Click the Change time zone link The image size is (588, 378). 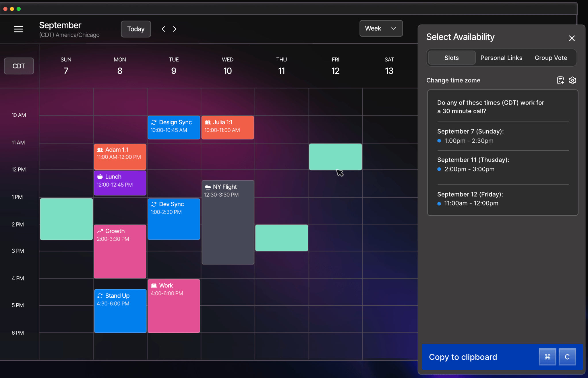[453, 80]
